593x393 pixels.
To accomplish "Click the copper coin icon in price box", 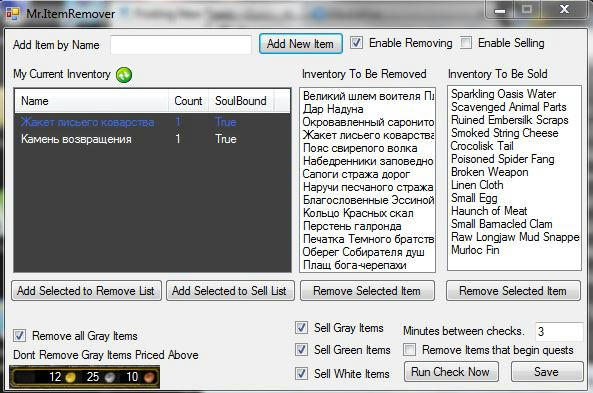I will (149, 377).
